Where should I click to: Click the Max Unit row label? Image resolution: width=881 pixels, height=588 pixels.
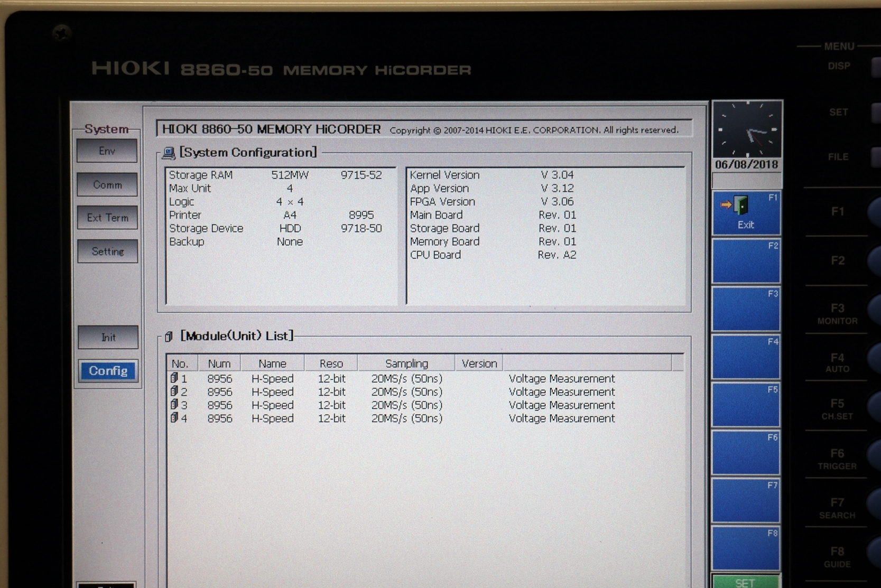click(x=190, y=189)
